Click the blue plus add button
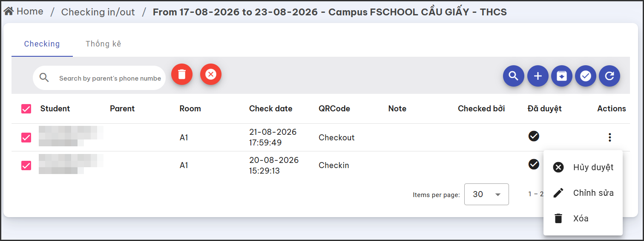This screenshot has width=644, height=241. 538,76
